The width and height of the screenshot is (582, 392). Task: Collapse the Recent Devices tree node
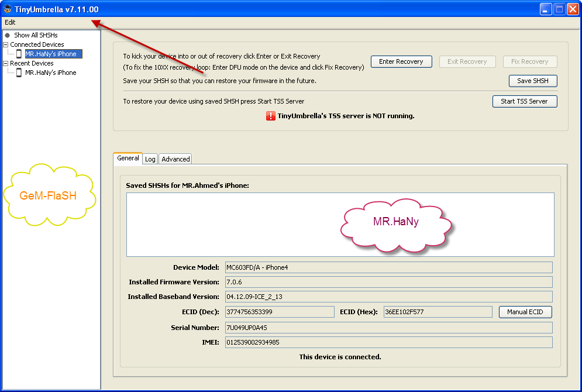[x=5, y=63]
